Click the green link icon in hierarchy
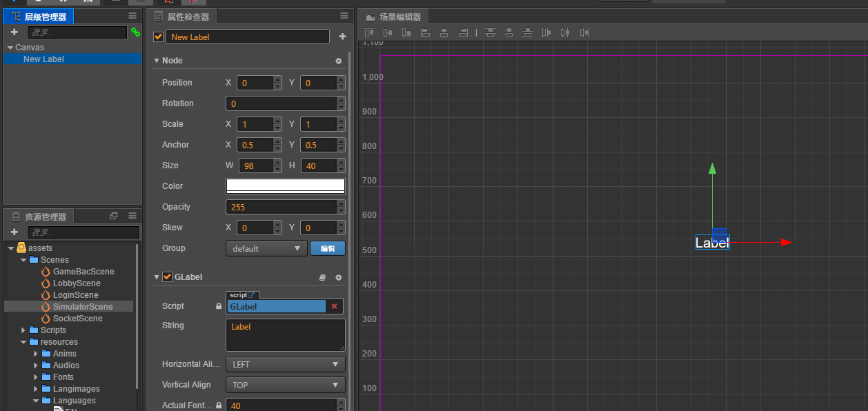 point(135,32)
